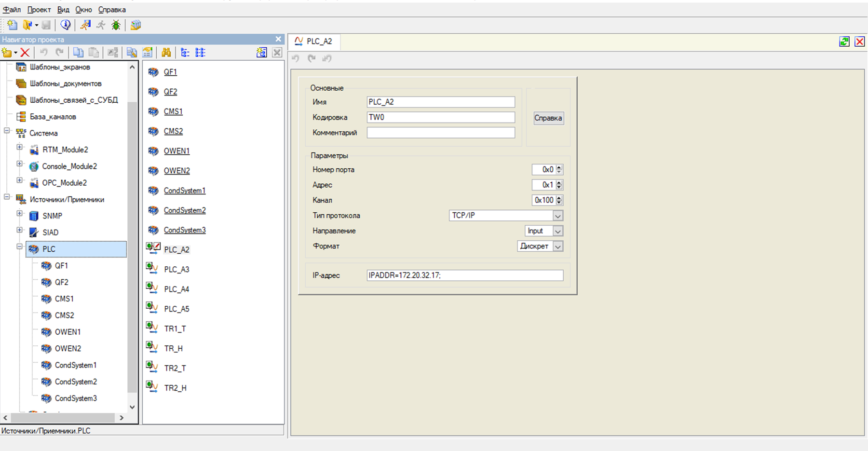Switch navigator to the tree view icon
868x451 pixels.
tap(185, 53)
